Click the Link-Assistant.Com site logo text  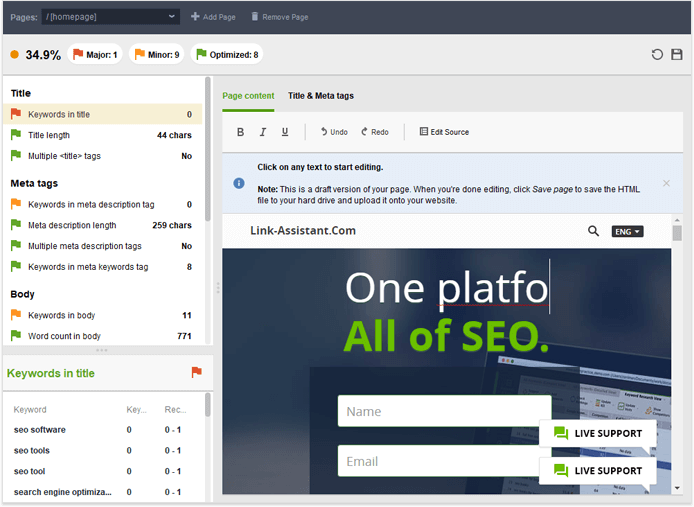303,231
